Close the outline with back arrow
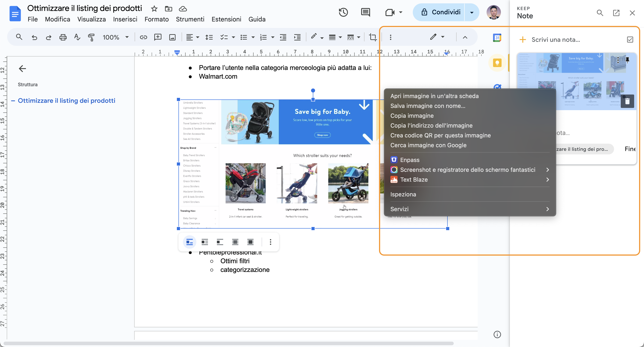The width and height of the screenshot is (644, 347). point(23,68)
